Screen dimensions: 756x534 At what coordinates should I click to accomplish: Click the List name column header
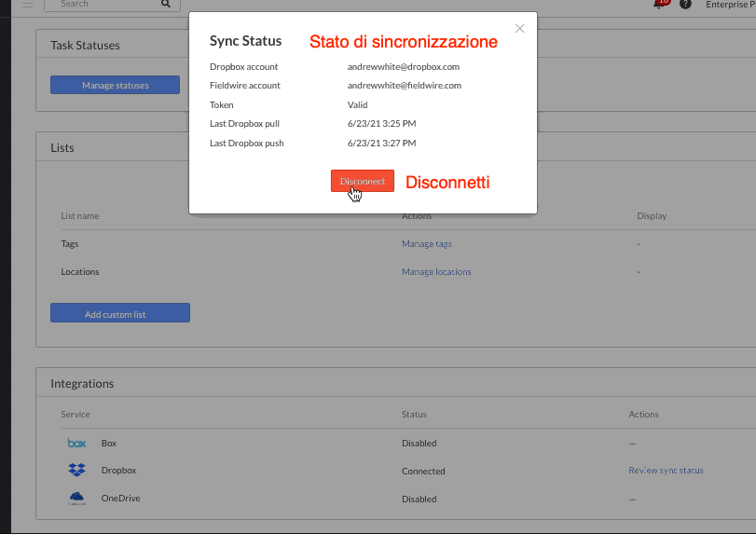click(x=80, y=216)
